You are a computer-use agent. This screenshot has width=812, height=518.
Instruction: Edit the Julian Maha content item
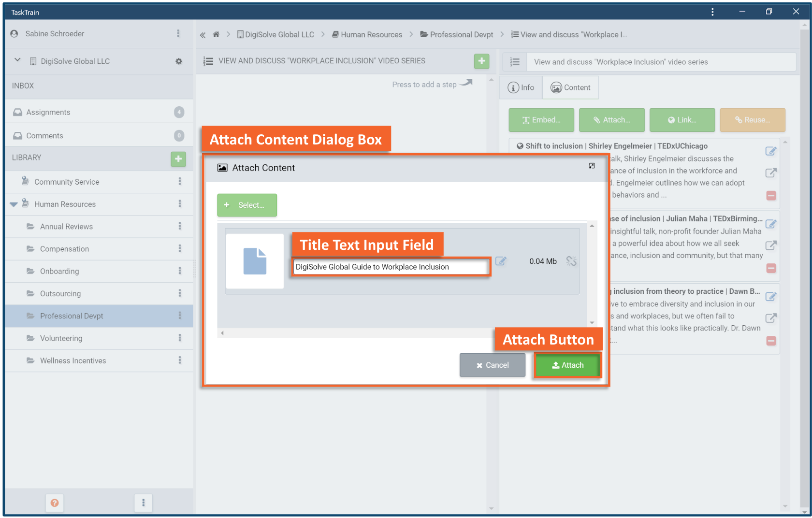pyautogui.click(x=771, y=224)
